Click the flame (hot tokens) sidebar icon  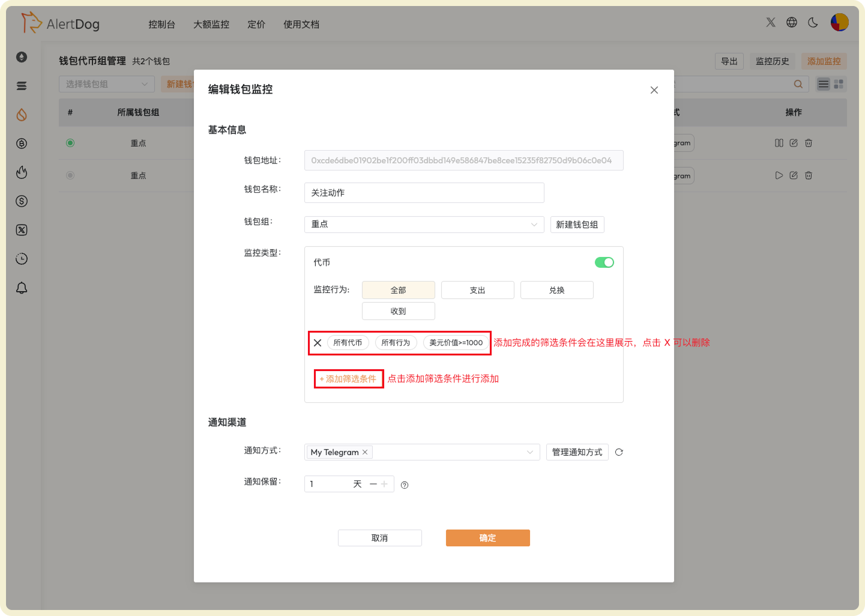coord(22,172)
